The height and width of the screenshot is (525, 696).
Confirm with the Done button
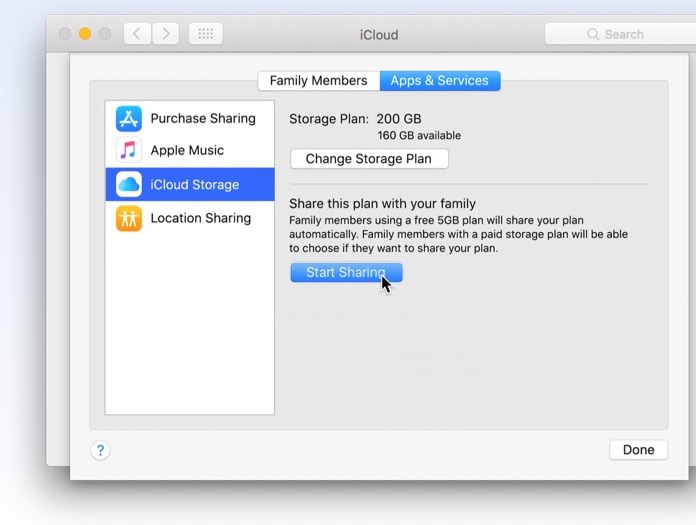(x=638, y=450)
